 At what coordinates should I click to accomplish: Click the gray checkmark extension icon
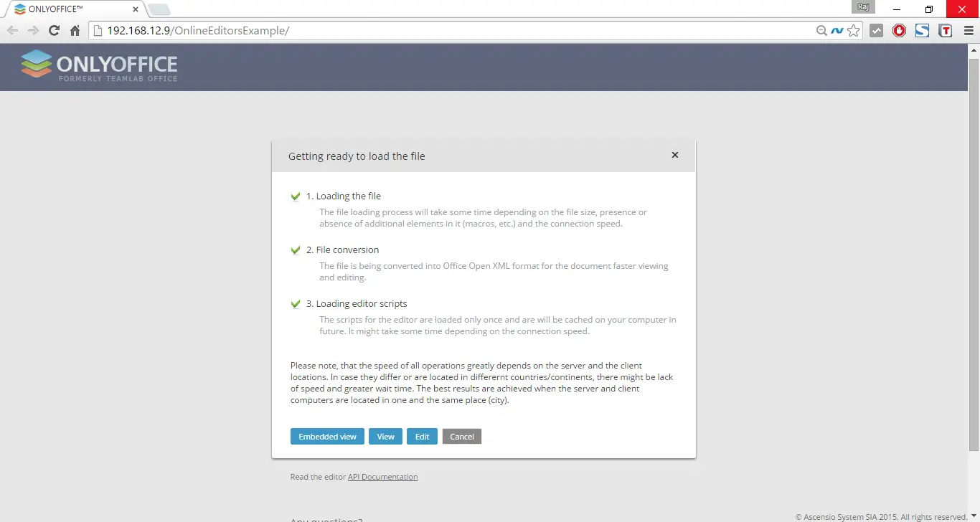coord(876,31)
